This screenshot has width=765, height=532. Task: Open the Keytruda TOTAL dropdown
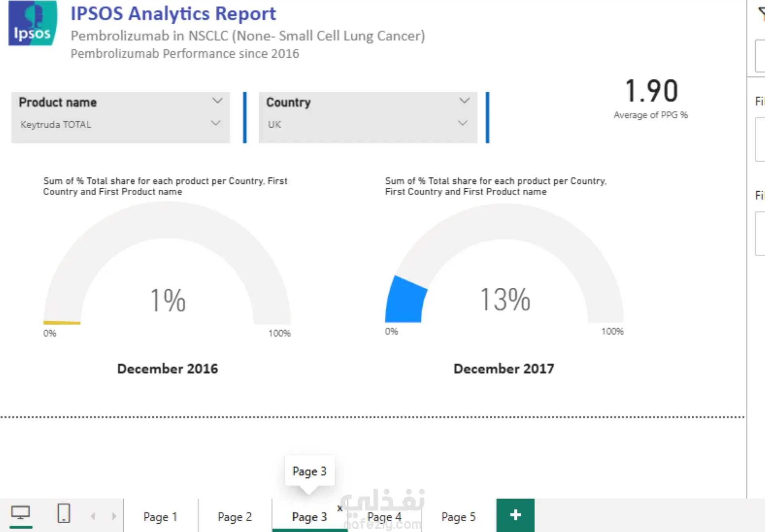pyautogui.click(x=120, y=124)
